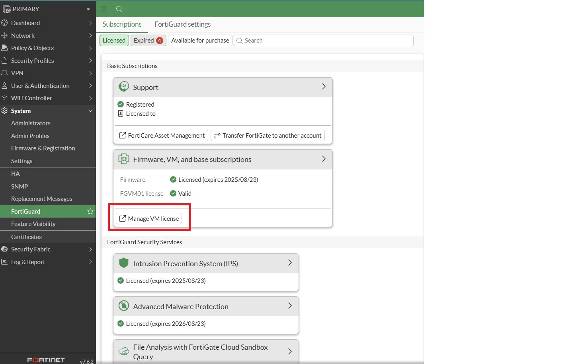Click the WiFi Controller icon
The image size is (588, 364).
pyautogui.click(x=5, y=98)
